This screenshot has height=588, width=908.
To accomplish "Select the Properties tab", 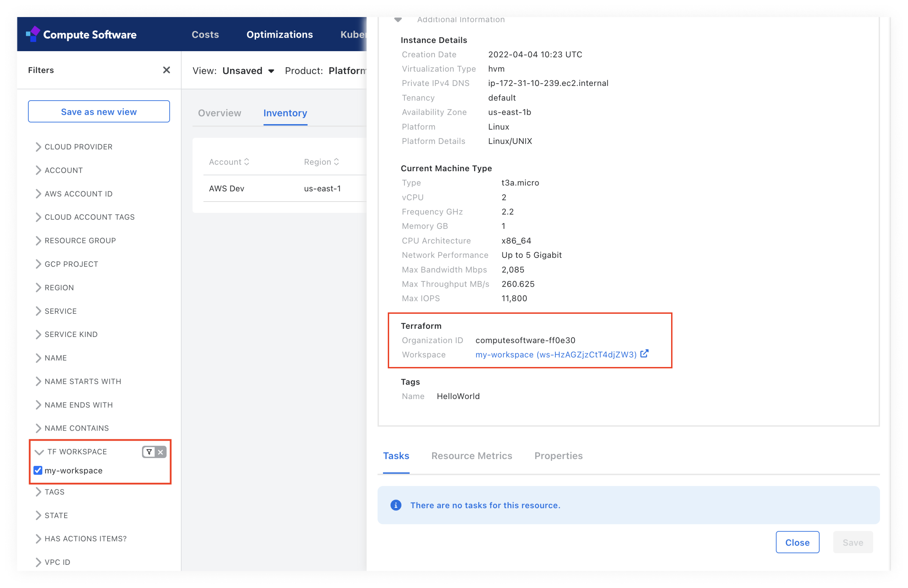I will pyautogui.click(x=558, y=456).
